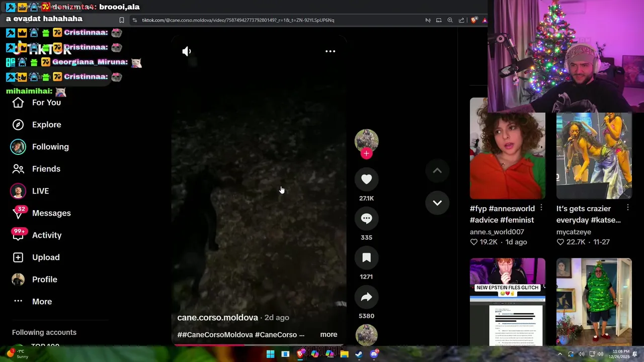
Task: Open the Following feed
Action: [x=50, y=147]
